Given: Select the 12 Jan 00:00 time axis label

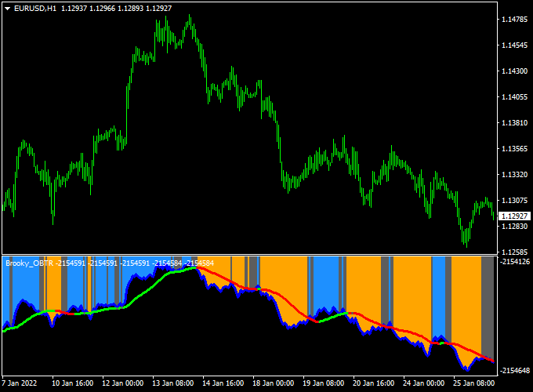Looking at the screenshot, I should click(x=123, y=383).
